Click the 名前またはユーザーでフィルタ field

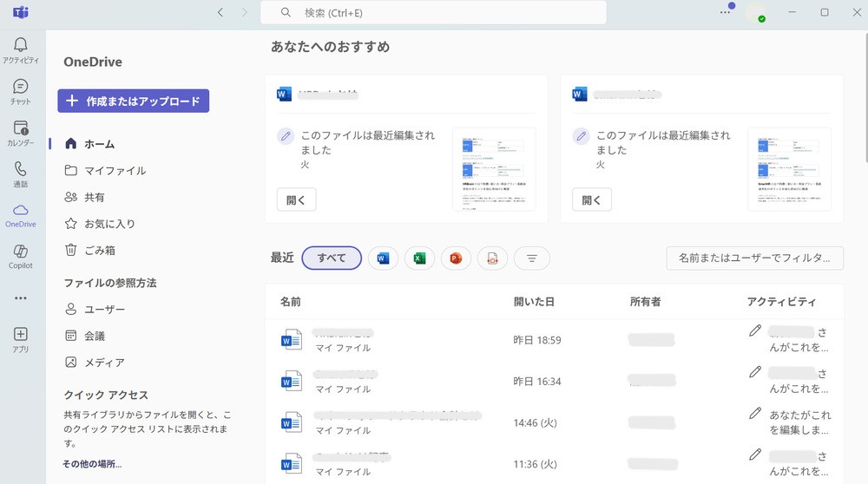tap(755, 258)
